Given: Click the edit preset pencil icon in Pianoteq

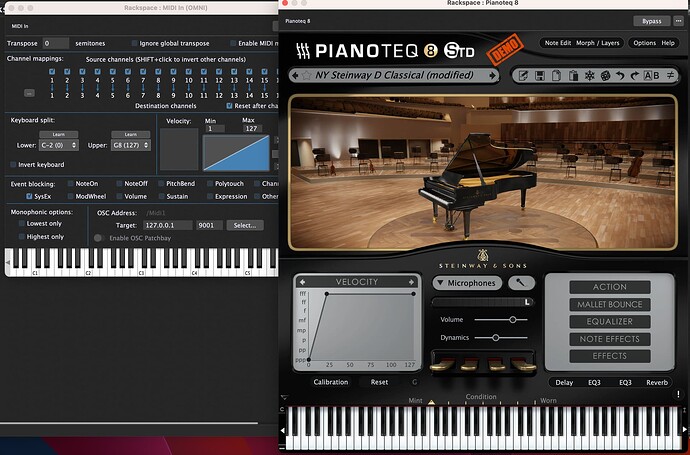Looking at the screenshot, I should point(523,76).
